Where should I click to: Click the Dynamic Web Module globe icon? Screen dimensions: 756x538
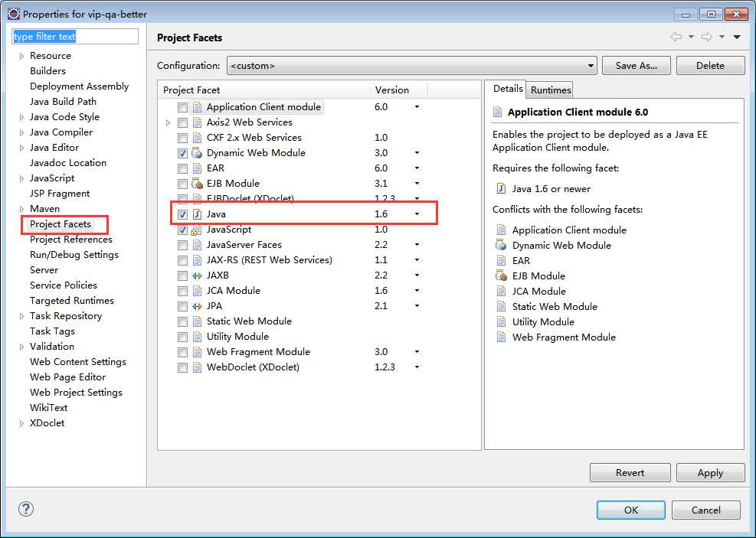click(x=197, y=153)
